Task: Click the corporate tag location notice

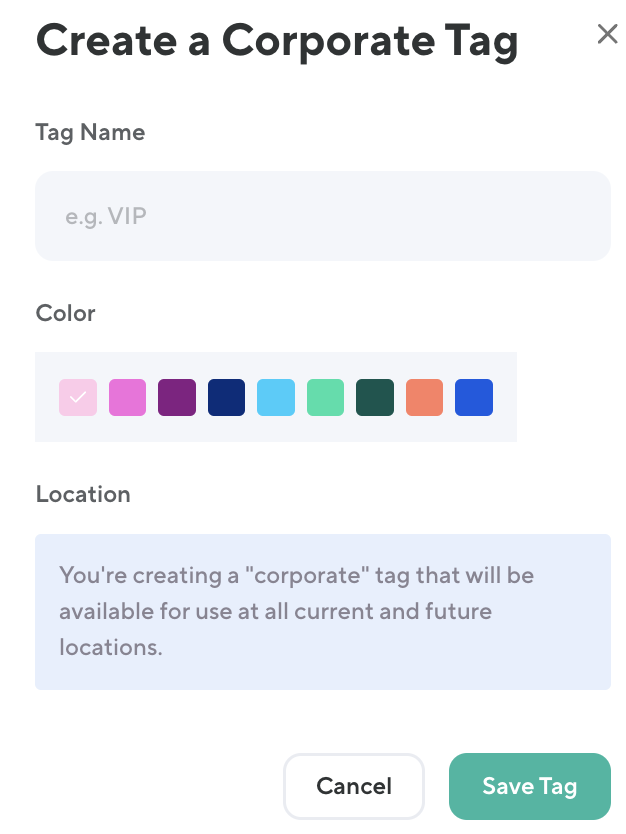Action: click(322, 611)
